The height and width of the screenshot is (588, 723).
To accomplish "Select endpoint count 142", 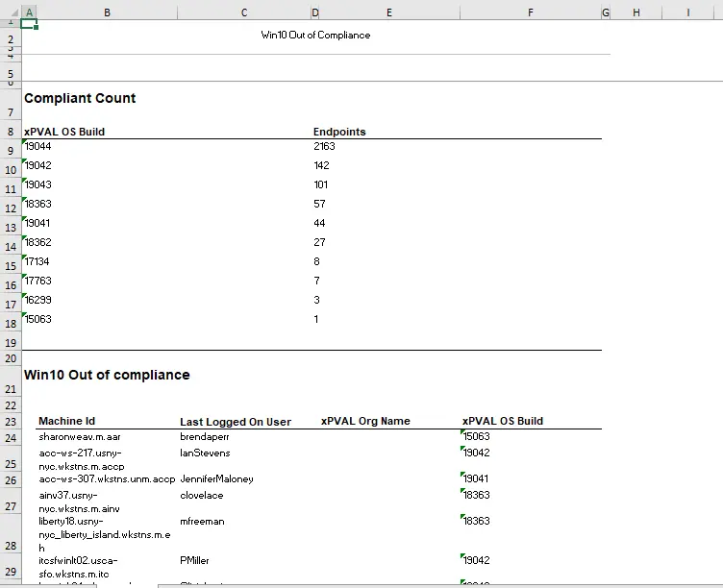I will tap(321, 165).
